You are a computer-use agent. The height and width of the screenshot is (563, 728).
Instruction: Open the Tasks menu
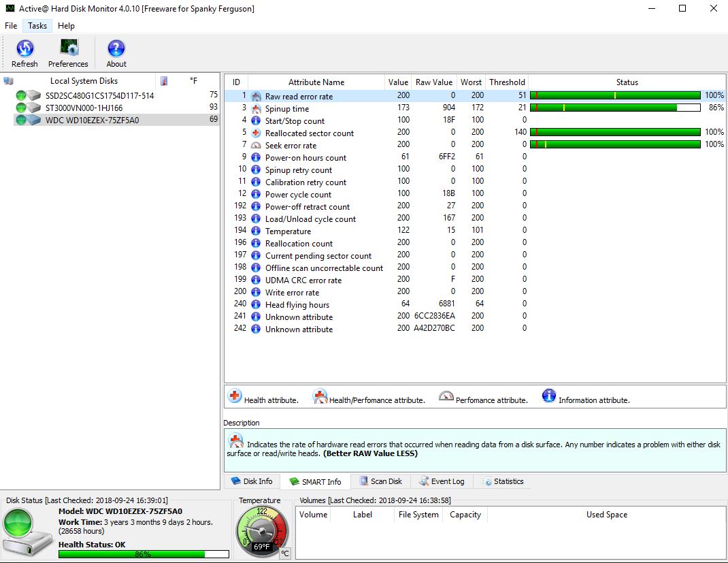coord(37,26)
